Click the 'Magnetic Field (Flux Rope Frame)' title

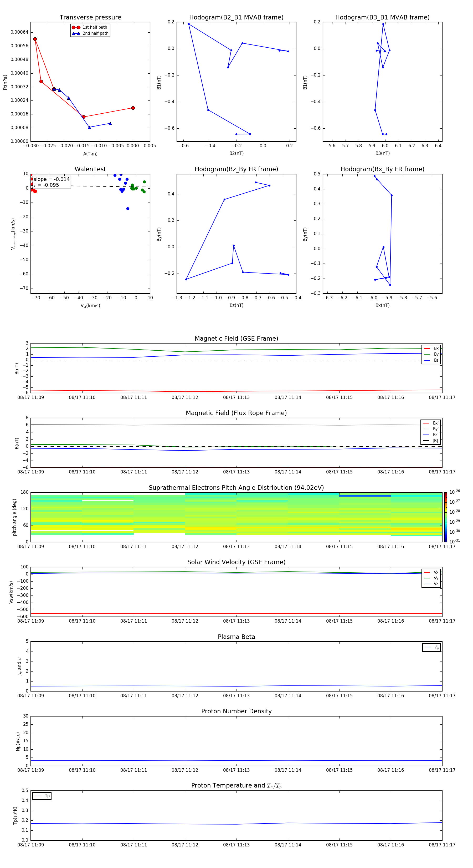[x=236, y=413]
